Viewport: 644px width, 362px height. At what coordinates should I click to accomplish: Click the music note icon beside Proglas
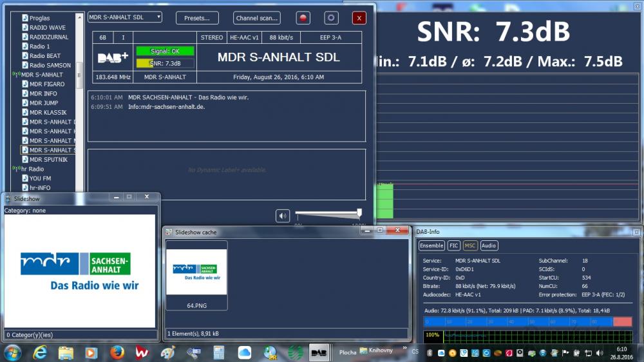(x=25, y=17)
